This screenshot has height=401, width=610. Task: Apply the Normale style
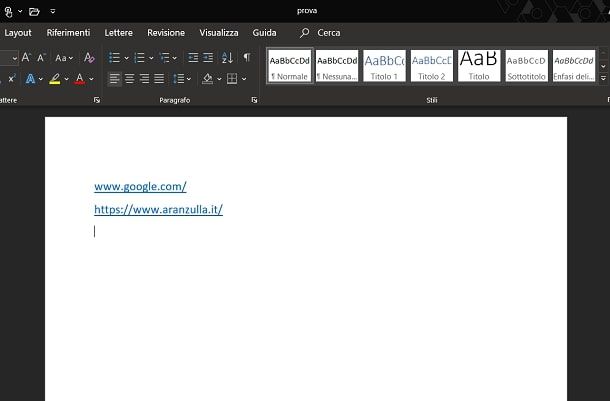[x=289, y=66]
